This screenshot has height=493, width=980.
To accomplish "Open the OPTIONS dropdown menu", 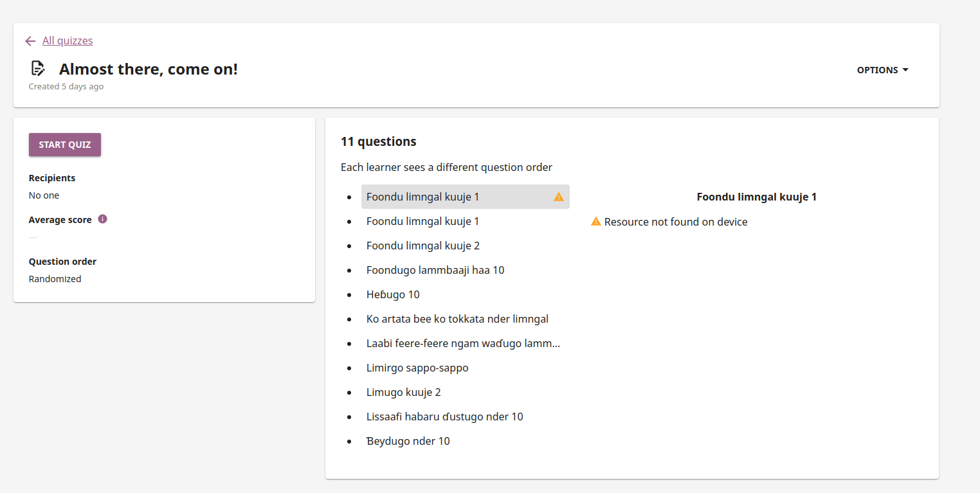I will (882, 70).
